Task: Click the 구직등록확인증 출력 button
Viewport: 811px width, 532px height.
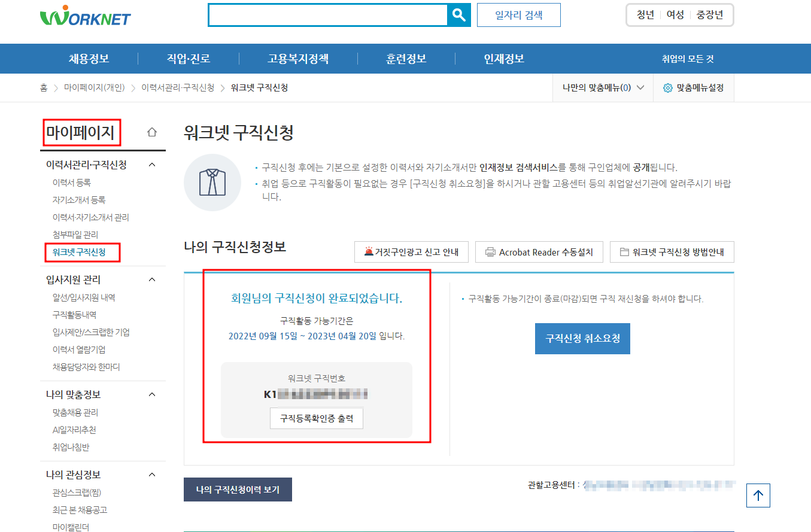Action: click(x=317, y=418)
